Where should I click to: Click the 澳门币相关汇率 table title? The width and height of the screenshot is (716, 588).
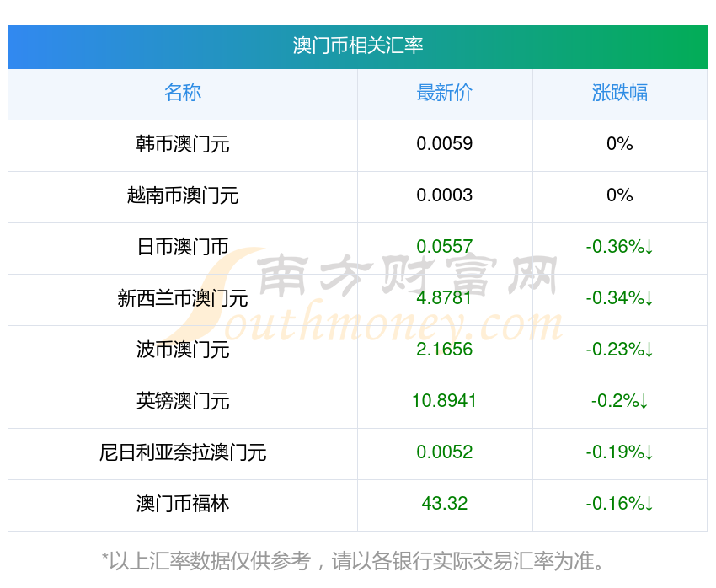point(358,46)
